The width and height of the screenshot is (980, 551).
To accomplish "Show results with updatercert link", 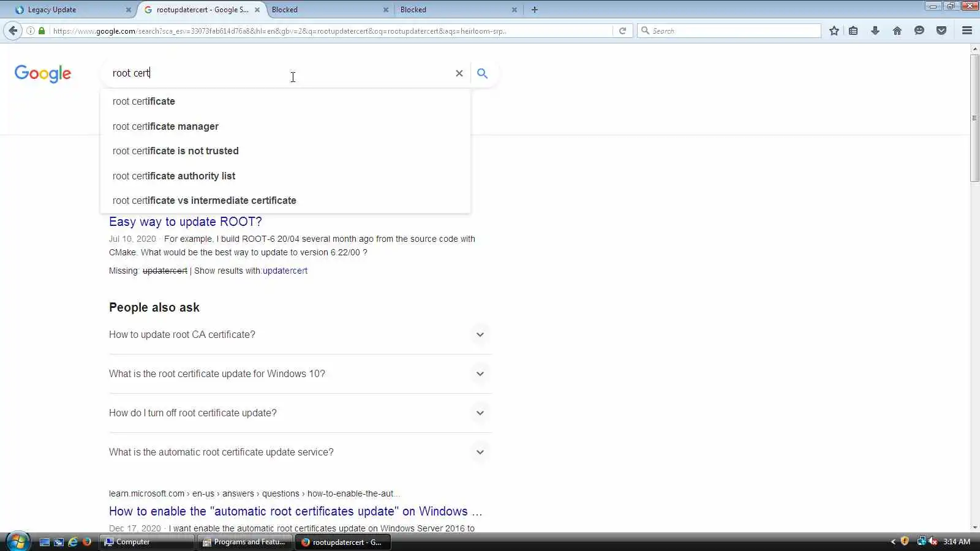I will [x=285, y=271].
